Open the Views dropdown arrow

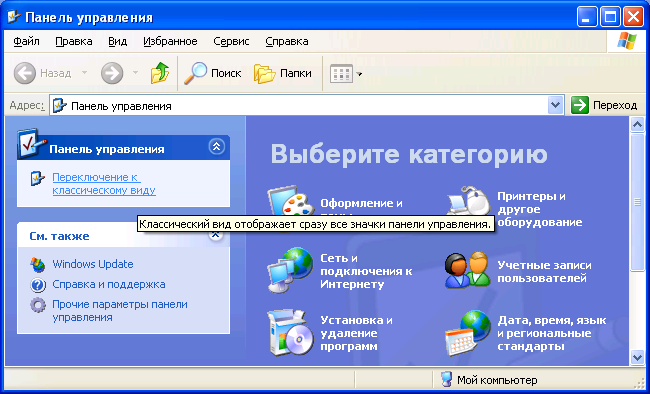point(359,74)
